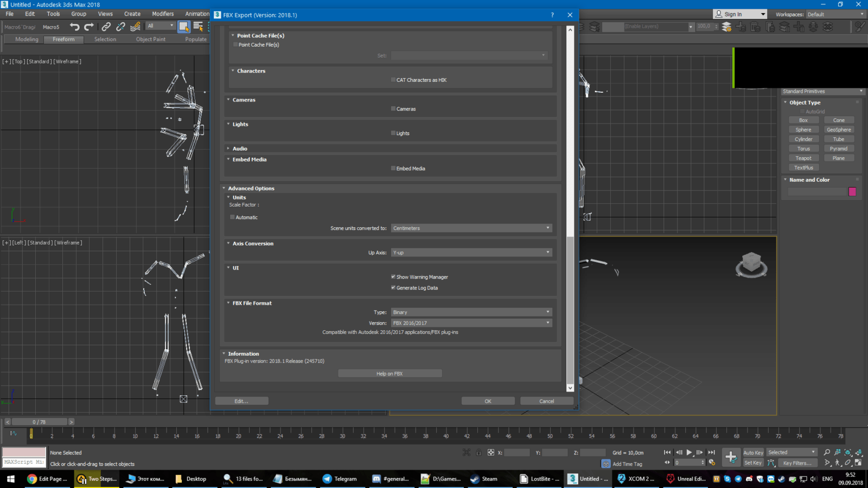Open Telegram from the taskbar
Viewport: 868px width, 488px height.
point(340,479)
